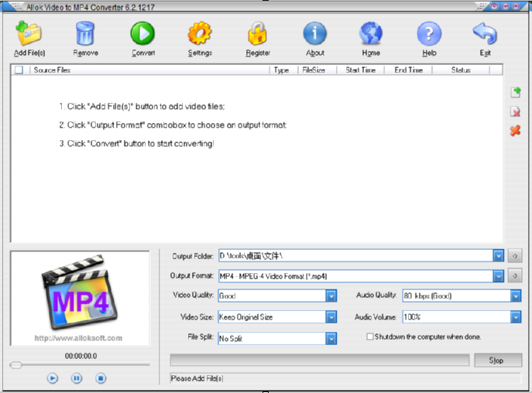This screenshot has height=393, width=532.
Task: Click the Exit arrow icon
Action: tap(486, 33)
